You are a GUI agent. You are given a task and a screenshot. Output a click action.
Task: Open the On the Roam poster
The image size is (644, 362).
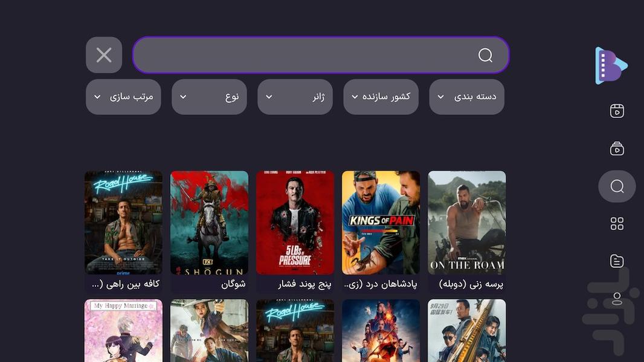click(467, 223)
